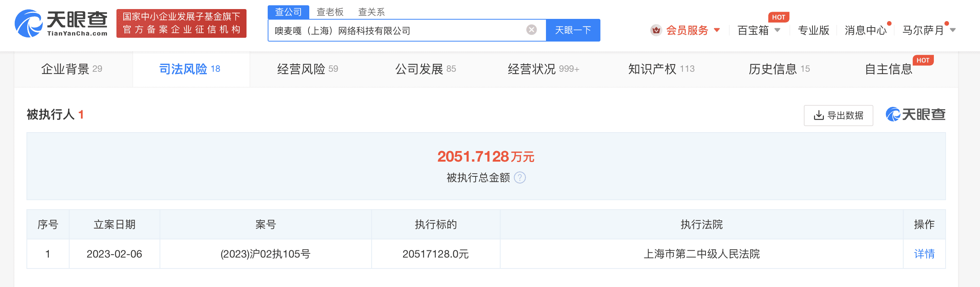Open the 马尔萨月 user account menu
Screen dimensions: 980x287
923,30
